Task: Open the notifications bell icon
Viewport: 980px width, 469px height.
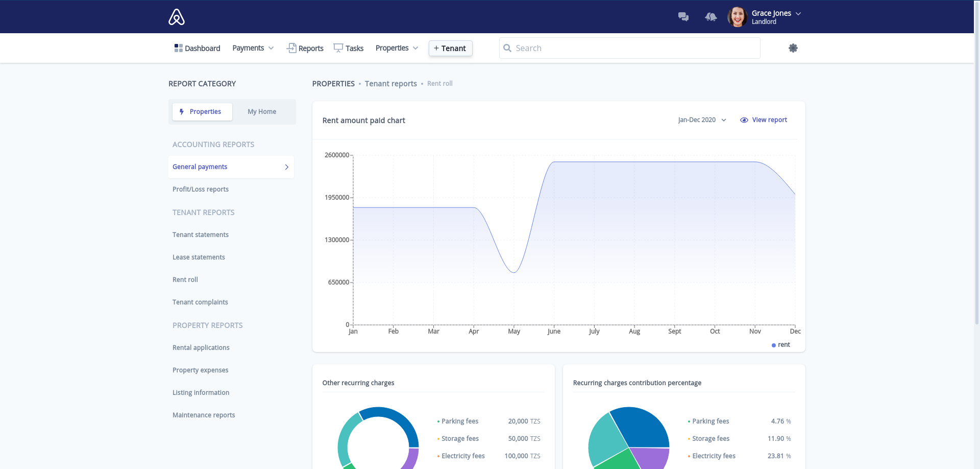Action: 711,17
